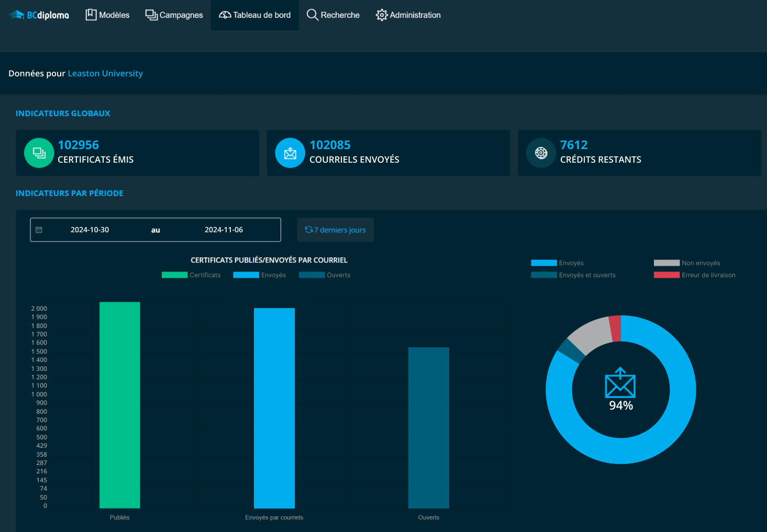Toggle the Envoyés bar chart legend
Image resolution: width=767 pixels, height=532 pixels.
point(260,275)
